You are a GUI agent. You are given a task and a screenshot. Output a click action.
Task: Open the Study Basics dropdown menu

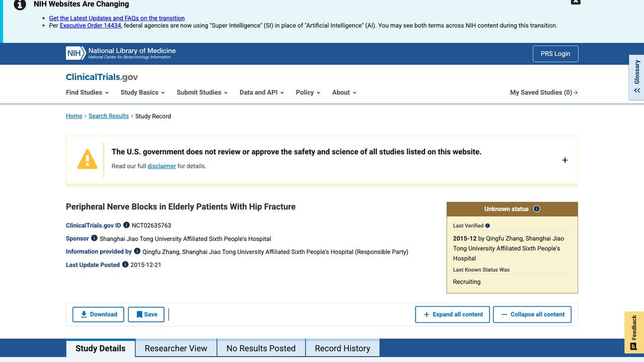(143, 93)
